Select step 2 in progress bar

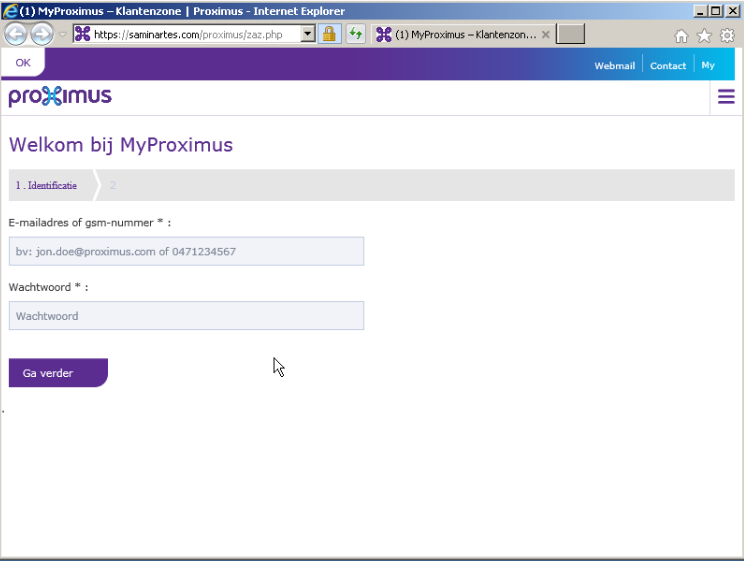point(113,185)
